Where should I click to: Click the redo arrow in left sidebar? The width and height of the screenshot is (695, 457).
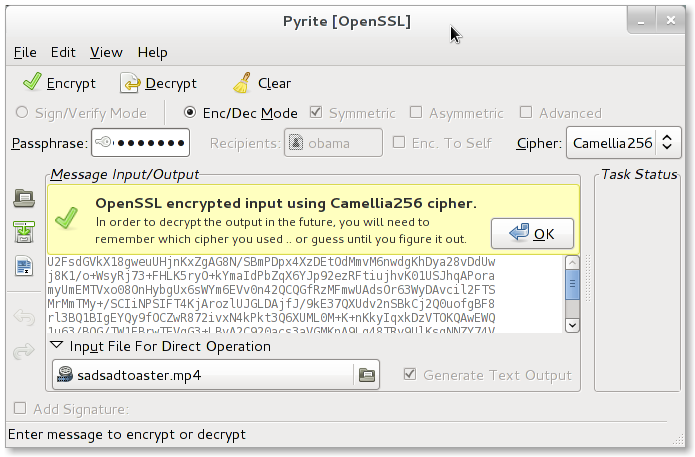pyautogui.click(x=24, y=351)
